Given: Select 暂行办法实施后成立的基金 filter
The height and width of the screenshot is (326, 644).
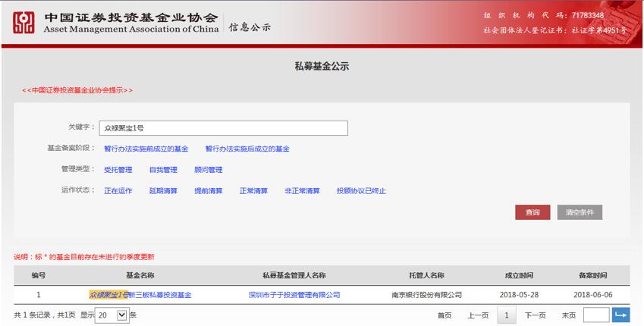Looking at the screenshot, I should (247, 149).
